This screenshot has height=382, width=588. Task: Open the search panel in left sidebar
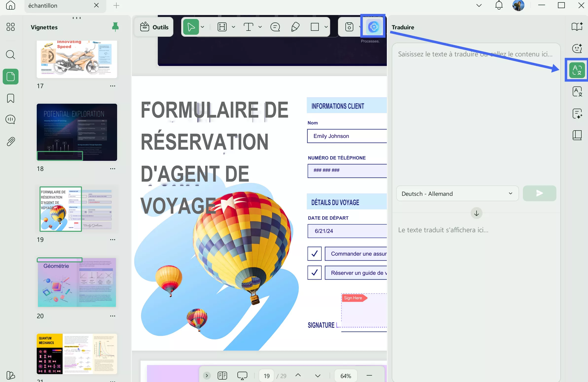click(10, 54)
